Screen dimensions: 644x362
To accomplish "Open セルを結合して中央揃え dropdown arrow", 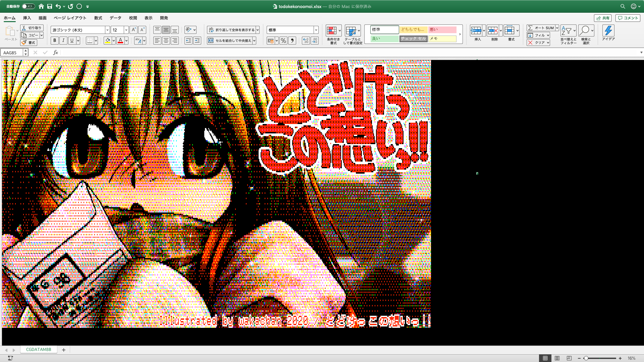I will (254, 41).
